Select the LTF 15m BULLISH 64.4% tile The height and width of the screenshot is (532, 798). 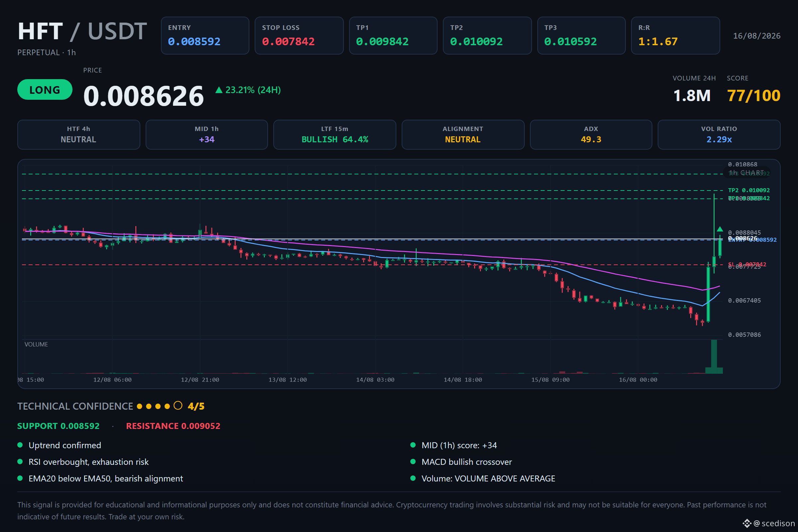[335, 135]
